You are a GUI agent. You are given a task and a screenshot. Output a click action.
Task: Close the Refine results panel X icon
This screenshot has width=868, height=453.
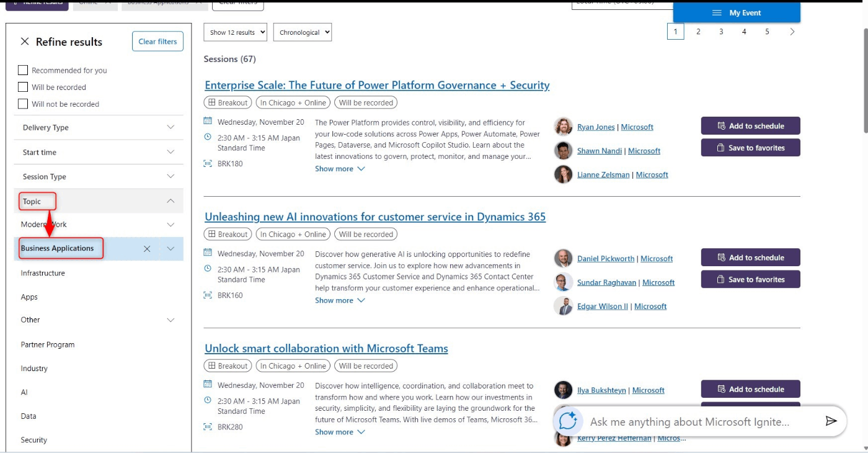pyautogui.click(x=25, y=42)
